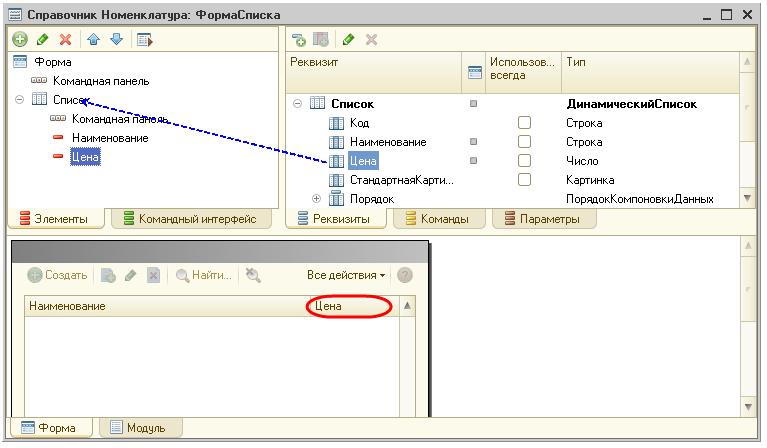
Task: Click copy item icon in form preview
Action: (x=108, y=275)
